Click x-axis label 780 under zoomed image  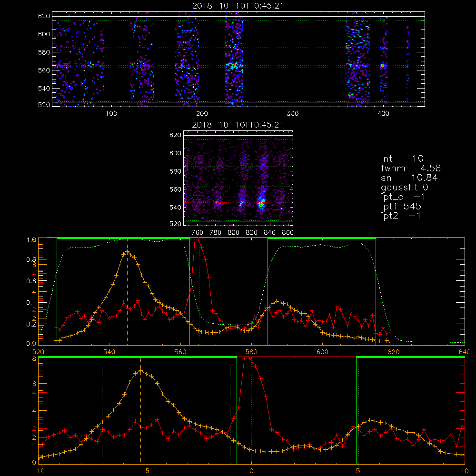(x=216, y=233)
